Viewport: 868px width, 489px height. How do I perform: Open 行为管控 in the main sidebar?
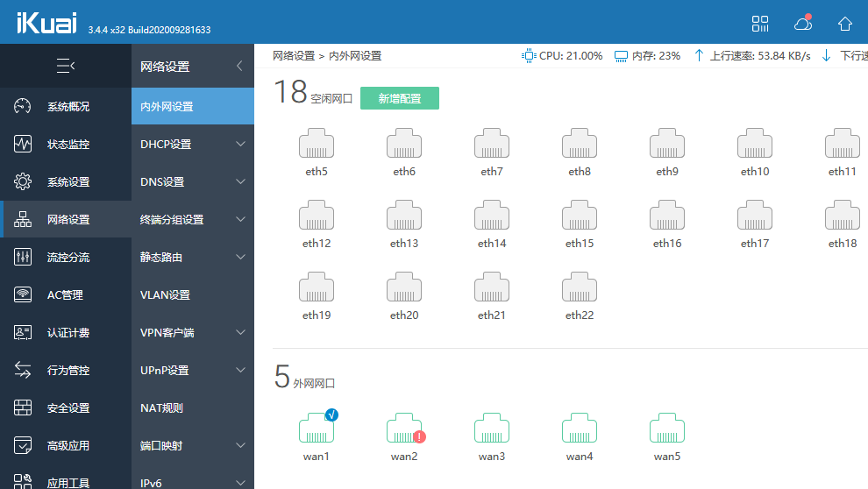coord(66,370)
